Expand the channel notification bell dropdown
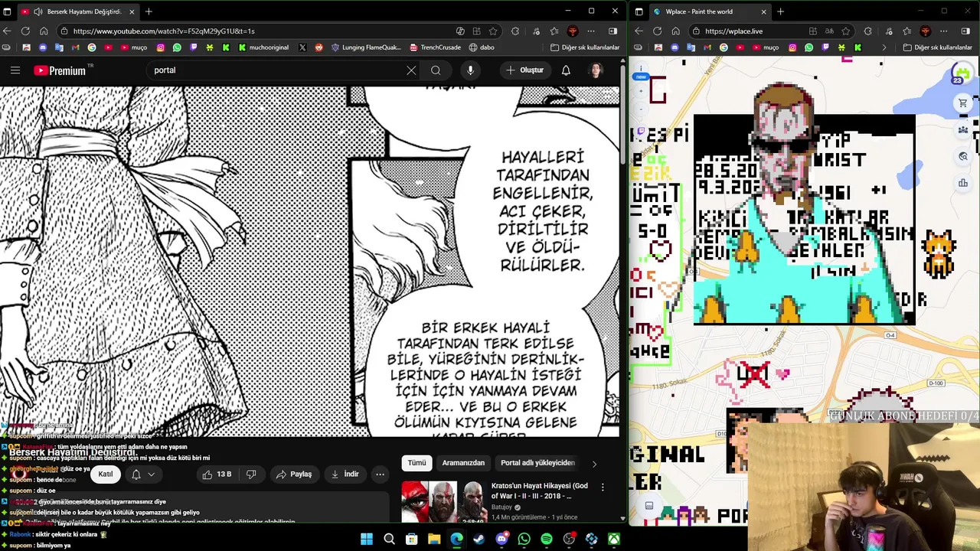 pyautogui.click(x=142, y=474)
